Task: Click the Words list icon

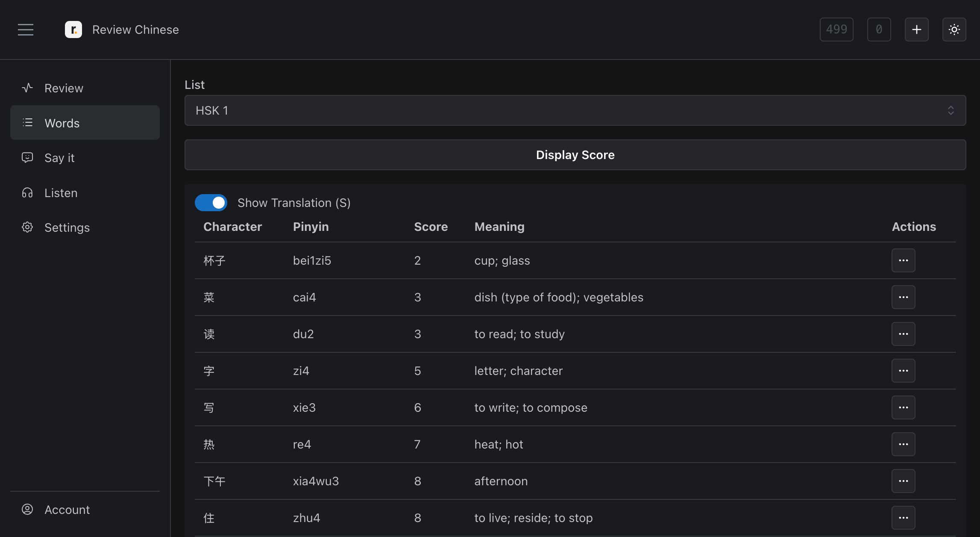Action: [x=27, y=123]
